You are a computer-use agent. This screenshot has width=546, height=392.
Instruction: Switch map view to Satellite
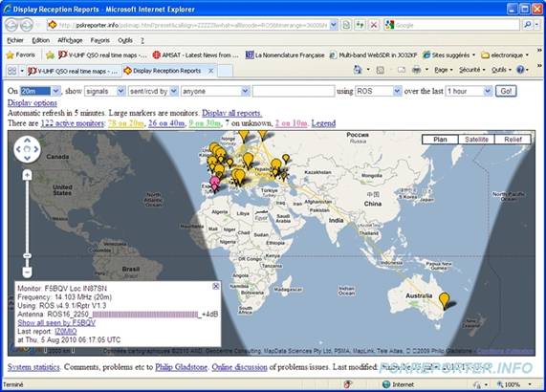[x=476, y=140]
